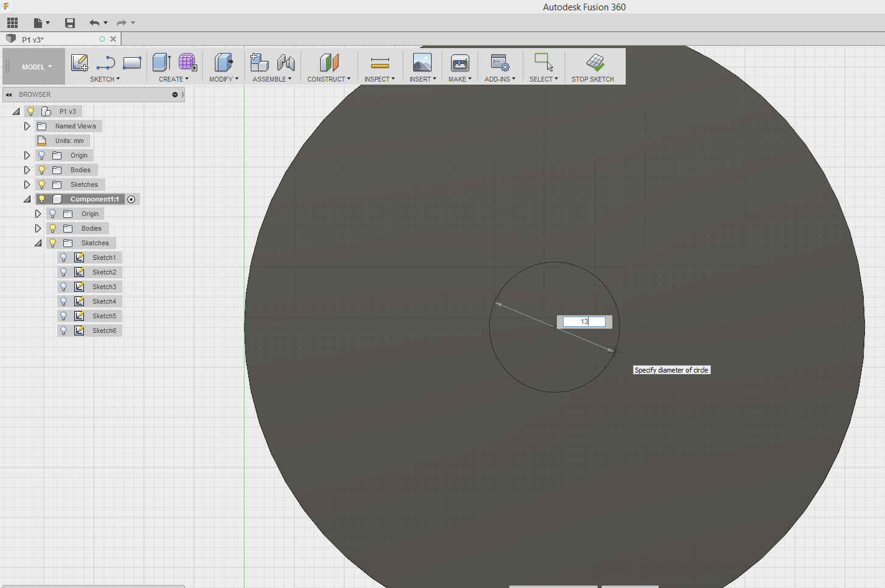Screen dimensions: 885x588
Task: Open the ASSEMBLE menu dropdown
Action: click(272, 79)
